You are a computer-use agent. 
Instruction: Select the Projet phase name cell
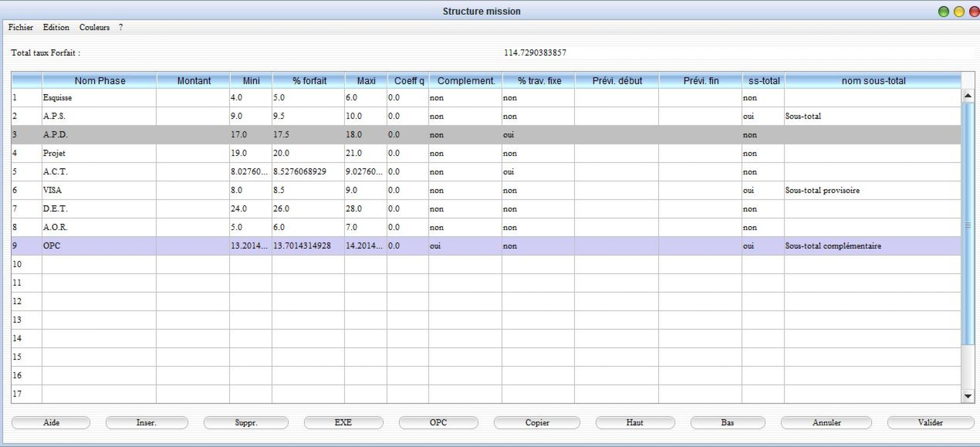(99, 153)
